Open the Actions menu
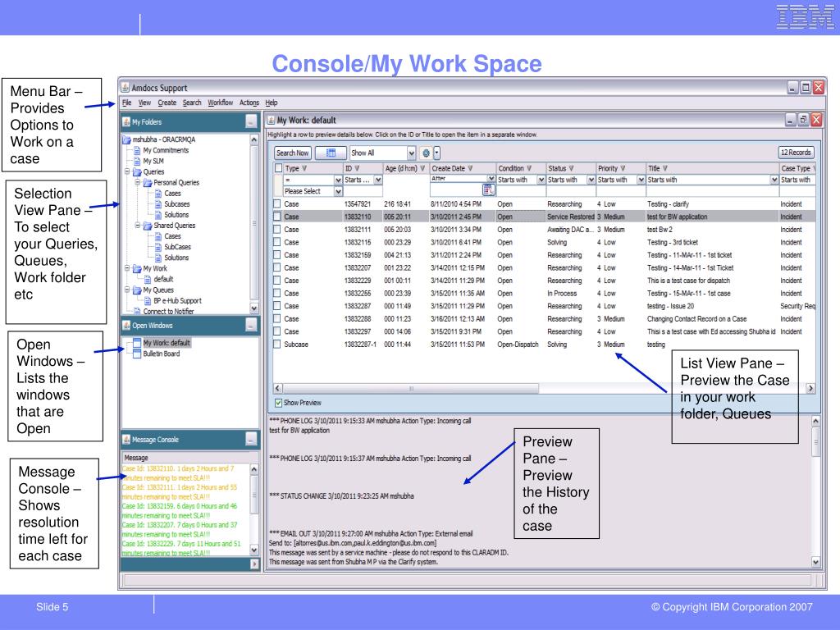This screenshot has height=630, width=840. 249,103
